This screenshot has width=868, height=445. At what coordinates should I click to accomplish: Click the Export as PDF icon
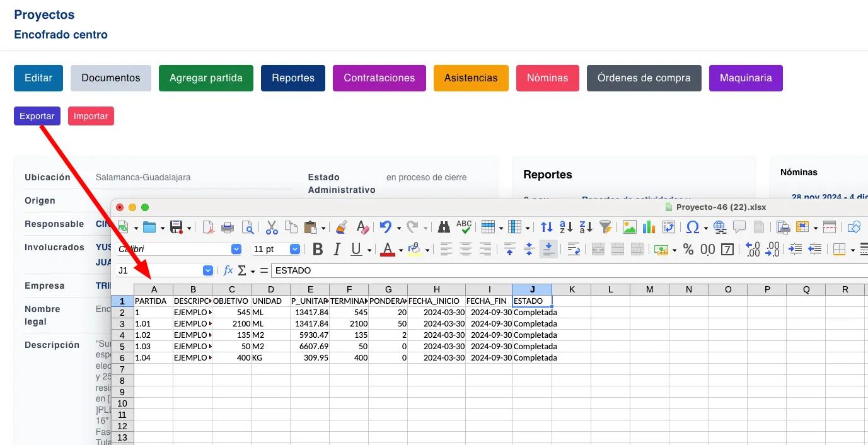tap(208, 228)
